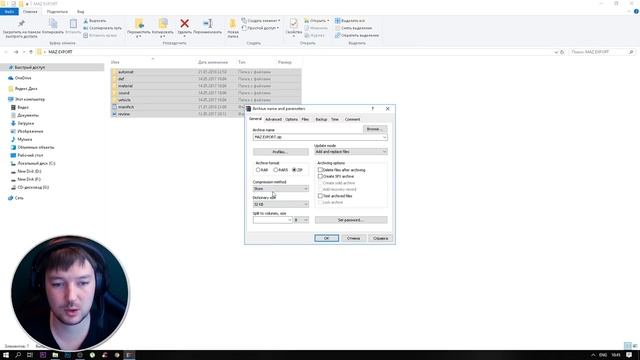
Task: Click the Cut scissors icon in the ribbon
Action: tap(86, 20)
